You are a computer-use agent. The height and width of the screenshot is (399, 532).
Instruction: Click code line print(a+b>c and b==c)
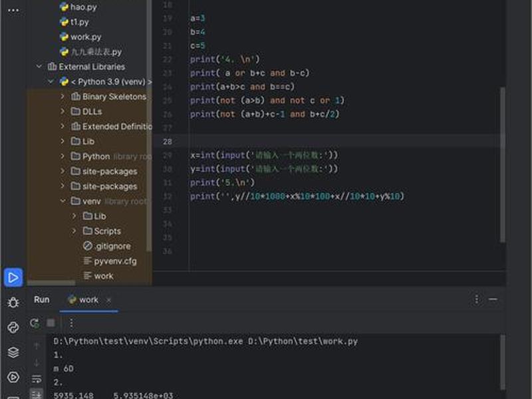tap(242, 86)
